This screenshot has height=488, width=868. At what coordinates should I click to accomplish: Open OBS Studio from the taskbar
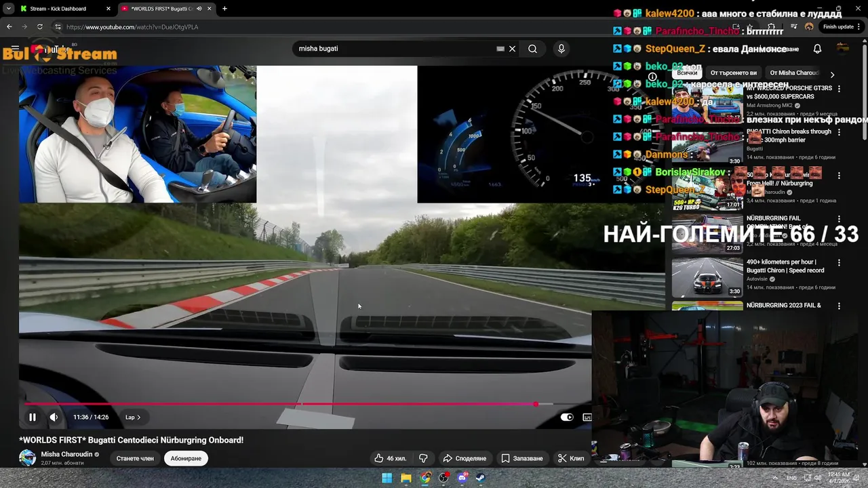[443, 478]
